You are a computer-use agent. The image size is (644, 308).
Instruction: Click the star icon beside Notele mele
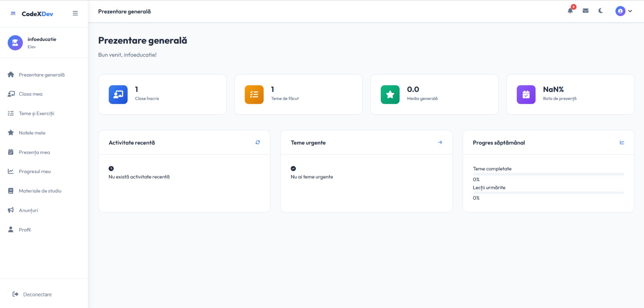[x=11, y=132]
